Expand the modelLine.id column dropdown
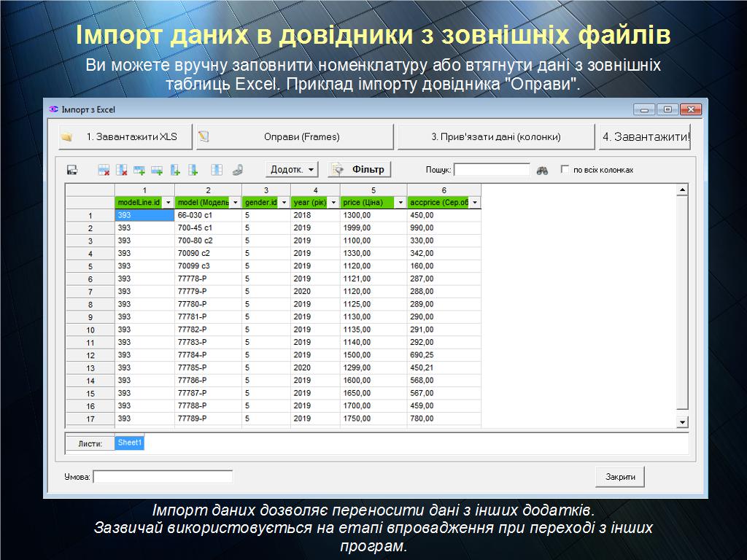Screen dimensions: 747x560 coord(169,203)
